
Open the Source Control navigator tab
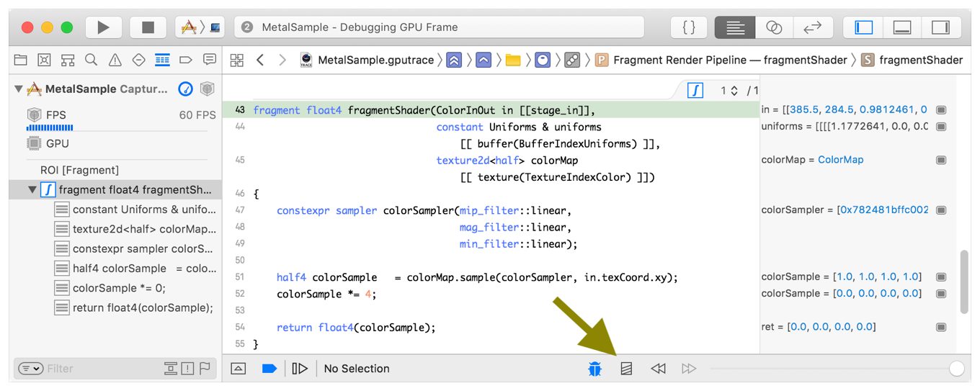[44, 60]
